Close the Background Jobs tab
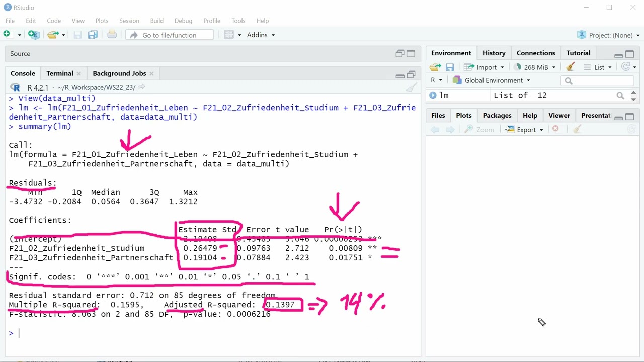This screenshot has height=362, width=644. point(151,73)
